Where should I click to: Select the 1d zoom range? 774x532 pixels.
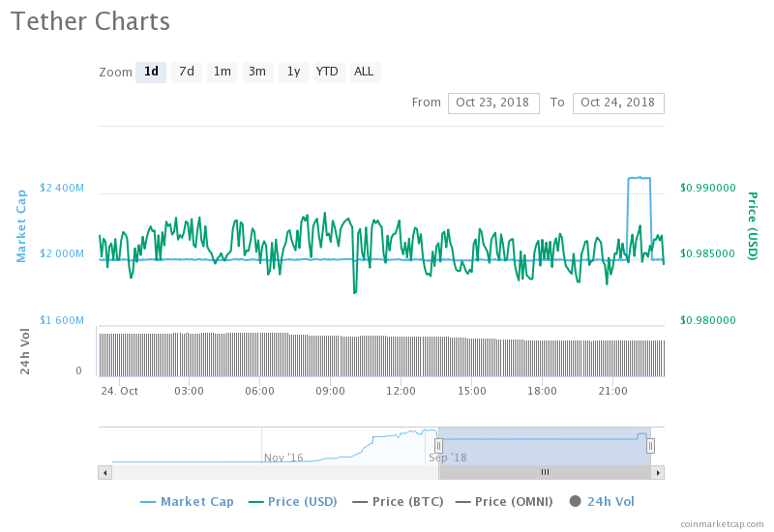[151, 72]
